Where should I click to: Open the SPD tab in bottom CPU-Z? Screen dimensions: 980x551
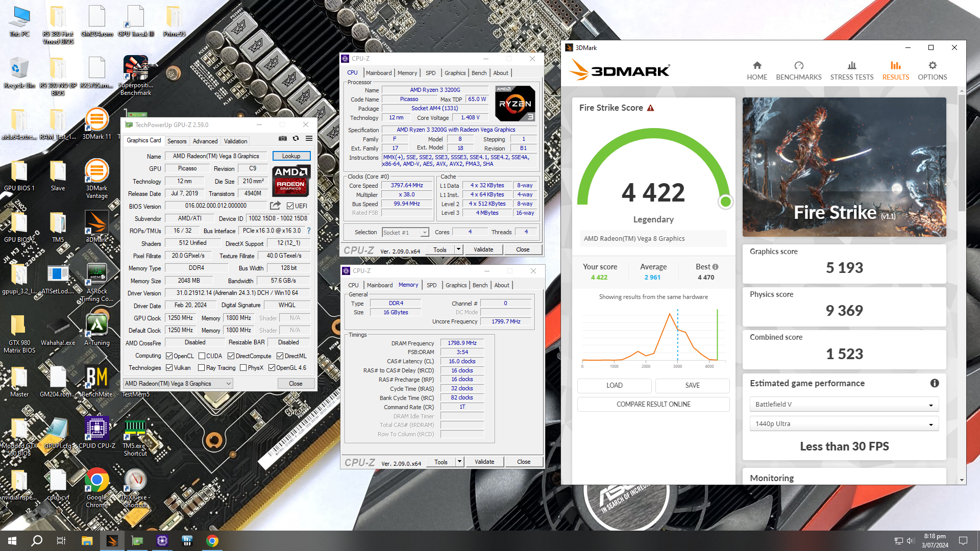coord(431,285)
